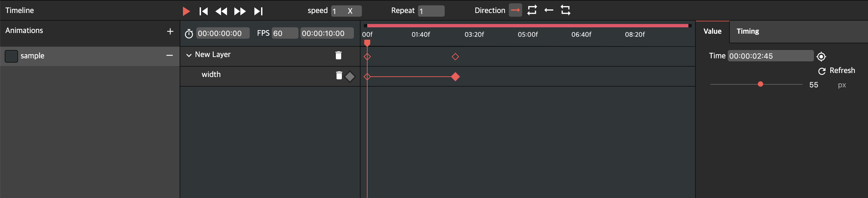Toggle the checkbox beside the sample animation
The width and height of the screenshot is (868, 198).
click(11, 56)
